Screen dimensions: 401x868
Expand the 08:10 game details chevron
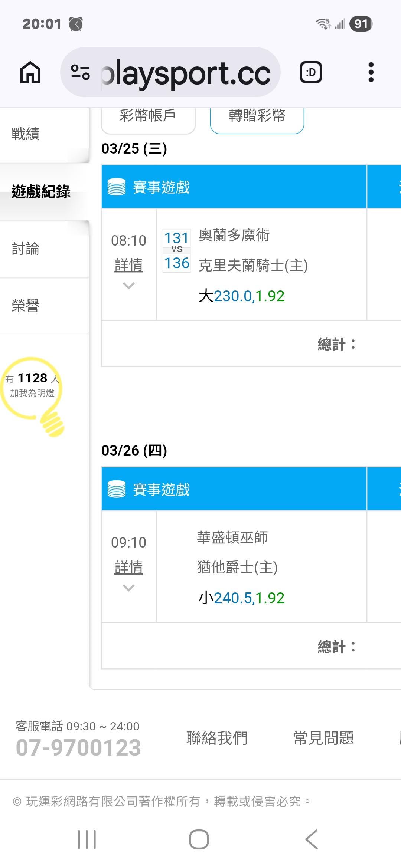(128, 286)
